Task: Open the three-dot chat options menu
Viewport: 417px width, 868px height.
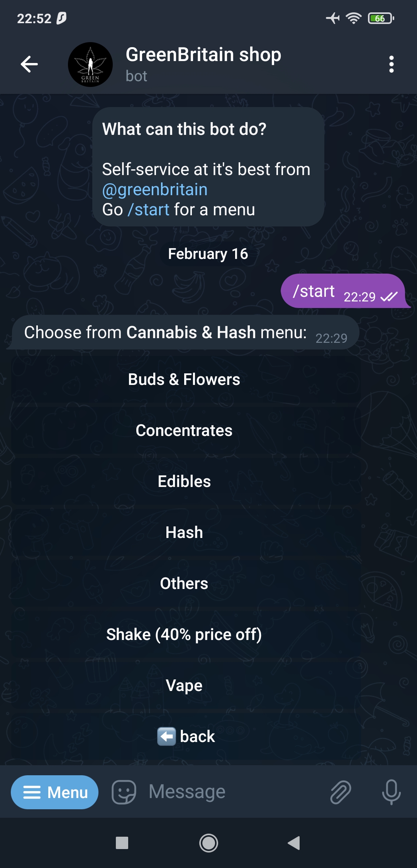Action: (392, 64)
